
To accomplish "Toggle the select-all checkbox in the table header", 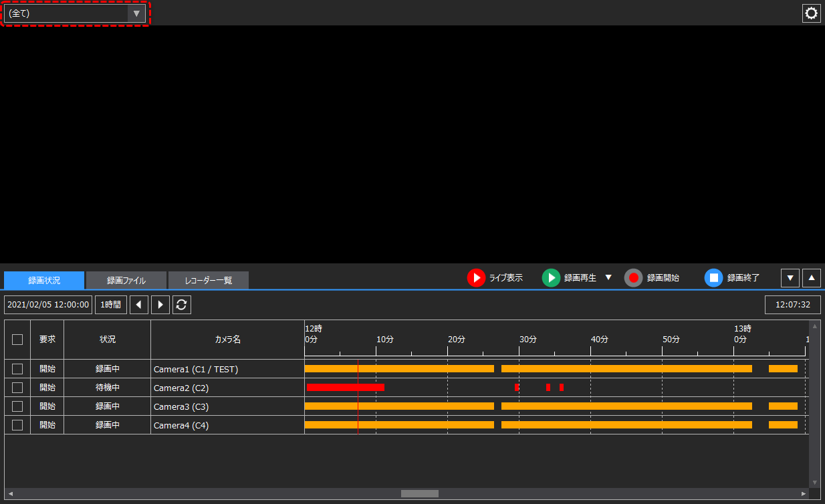I will tap(17, 339).
